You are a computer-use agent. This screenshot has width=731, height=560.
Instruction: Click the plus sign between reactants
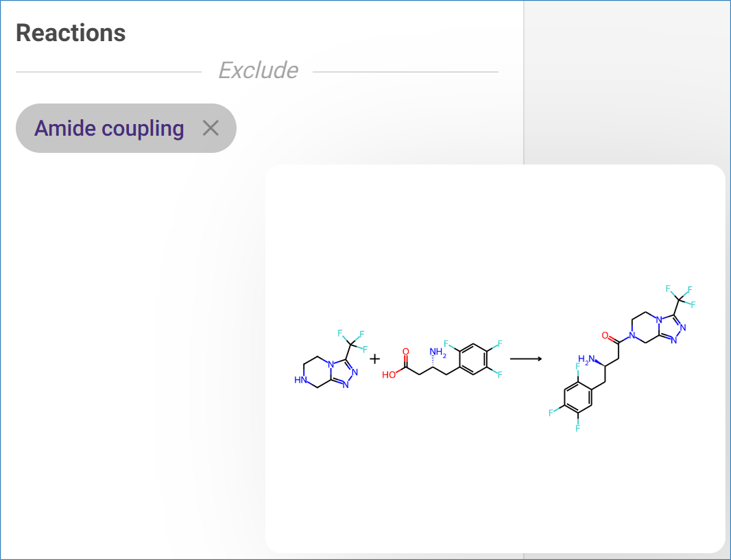(x=374, y=358)
